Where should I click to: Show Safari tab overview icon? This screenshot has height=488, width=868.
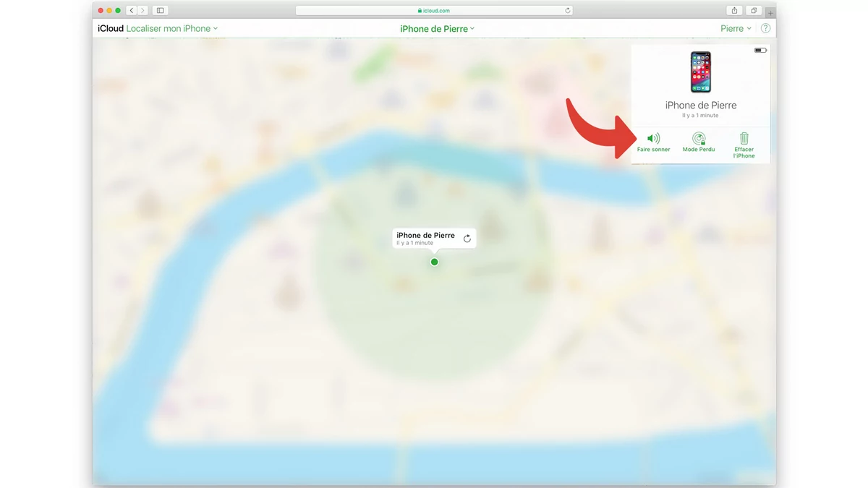click(x=754, y=10)
